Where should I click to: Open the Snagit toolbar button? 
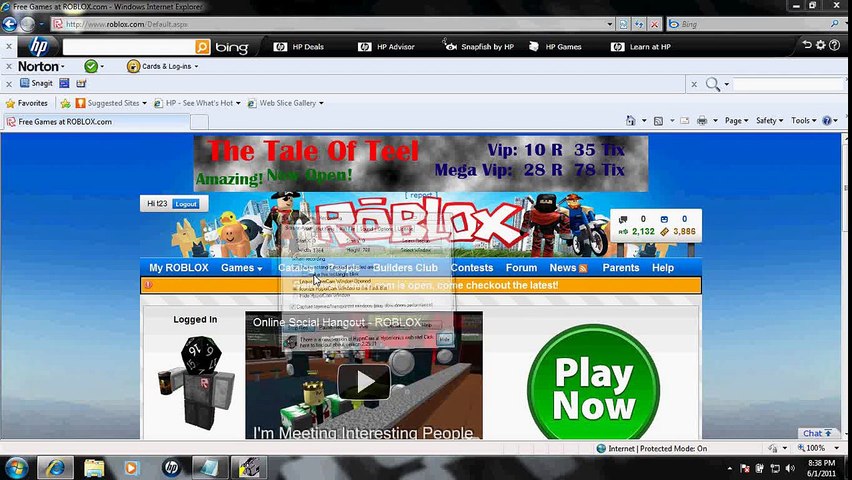[x=36, y=83]
